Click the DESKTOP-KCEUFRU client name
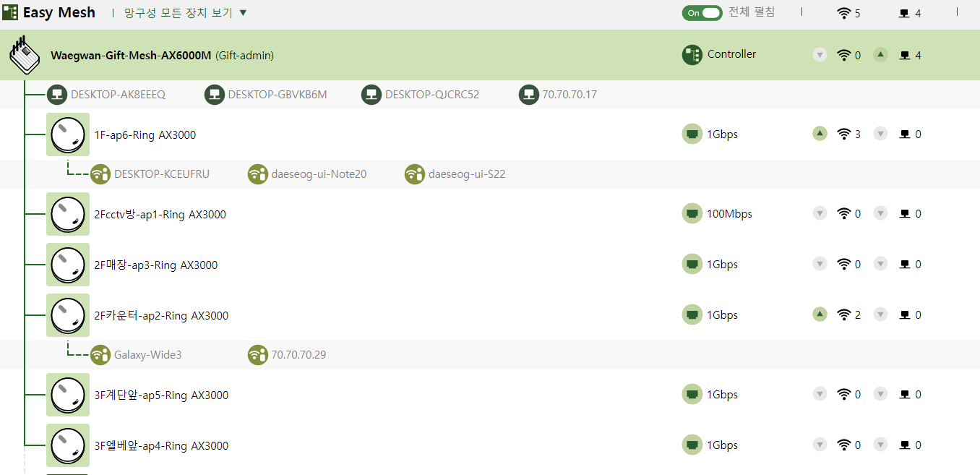Image resolution: width=980 pixels, height=475 pixels. (162, 174)
